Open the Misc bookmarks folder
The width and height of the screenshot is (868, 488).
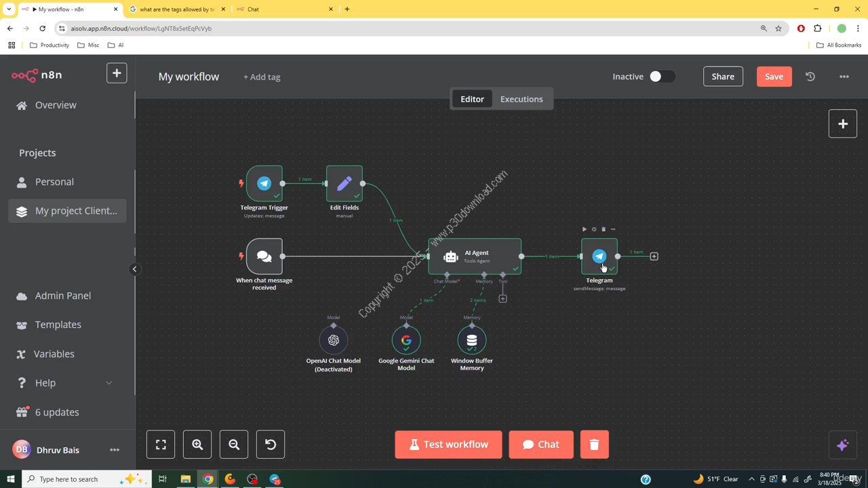point(88,45)
